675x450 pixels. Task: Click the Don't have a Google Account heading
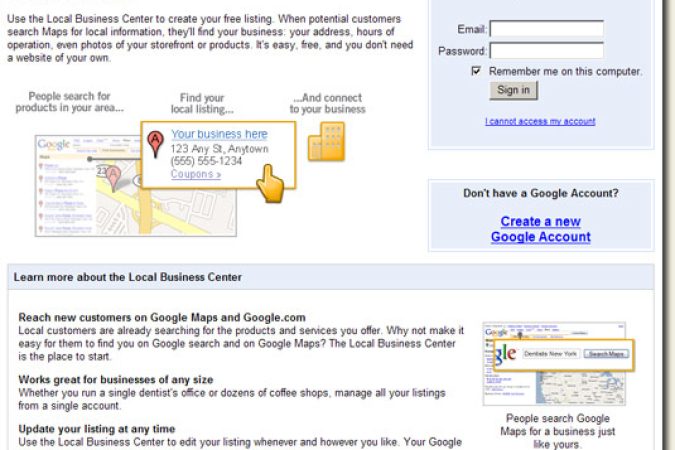(x=540, y=194)
